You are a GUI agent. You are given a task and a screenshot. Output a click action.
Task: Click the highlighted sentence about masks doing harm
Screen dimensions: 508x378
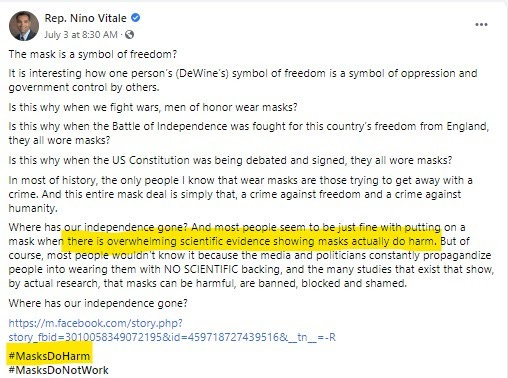[x=252, y=241]
